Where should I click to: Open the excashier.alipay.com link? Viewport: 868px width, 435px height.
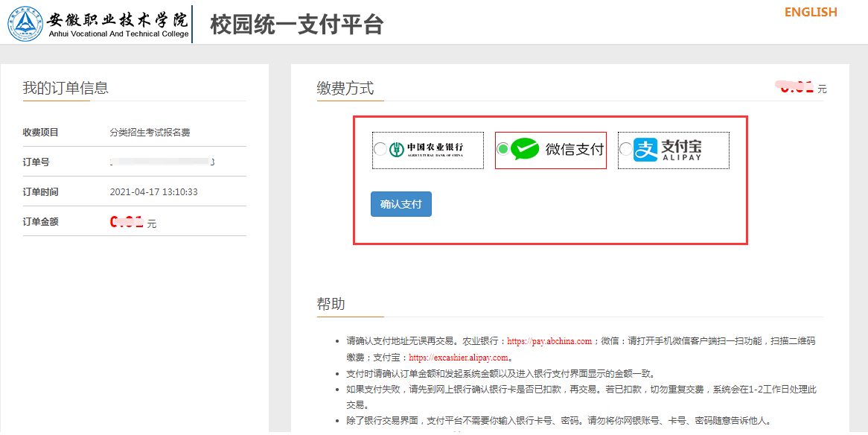[x=459, y=358]
